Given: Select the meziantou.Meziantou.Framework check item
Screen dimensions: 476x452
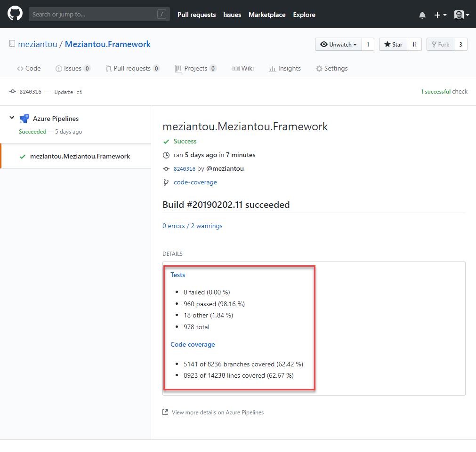Looking at the screenshot, I should point(80,156).
